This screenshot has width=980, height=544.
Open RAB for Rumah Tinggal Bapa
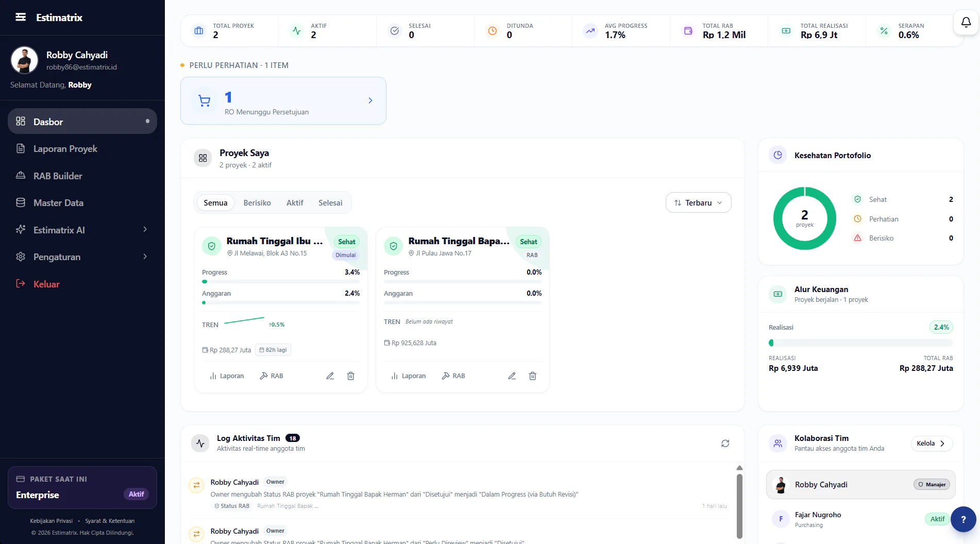pyautogui.click(x=453, y=376)
